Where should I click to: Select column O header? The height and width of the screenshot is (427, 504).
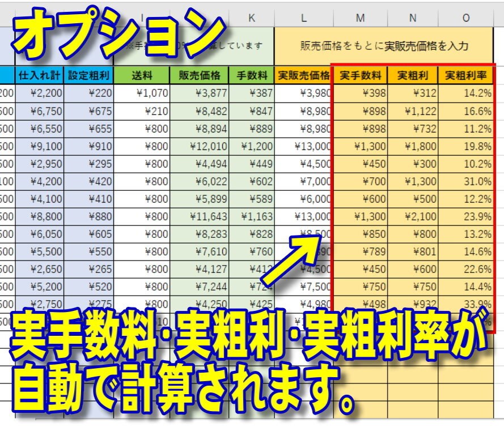click(x=466, y=18)
